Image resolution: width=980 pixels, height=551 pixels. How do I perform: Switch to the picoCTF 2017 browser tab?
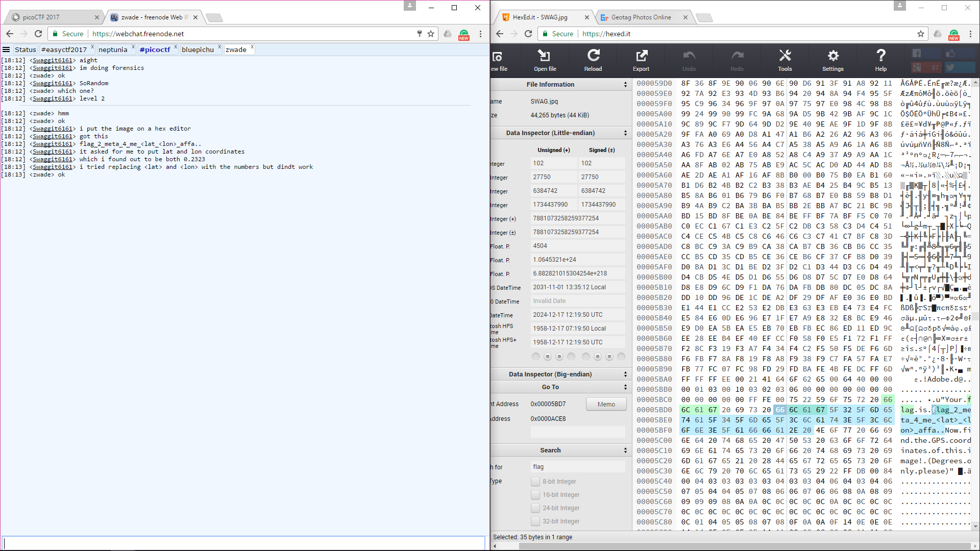pyautogui.click(x=54, y=17)
